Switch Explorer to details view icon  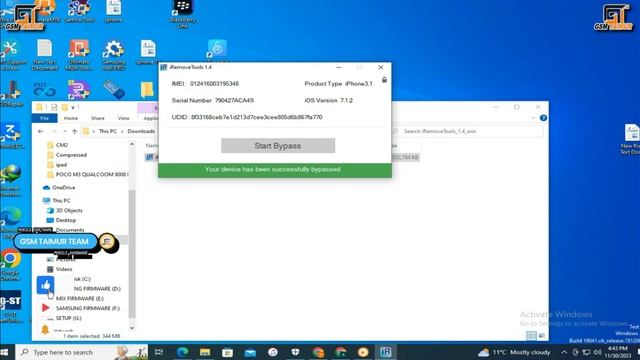click(x=531, y=336)
